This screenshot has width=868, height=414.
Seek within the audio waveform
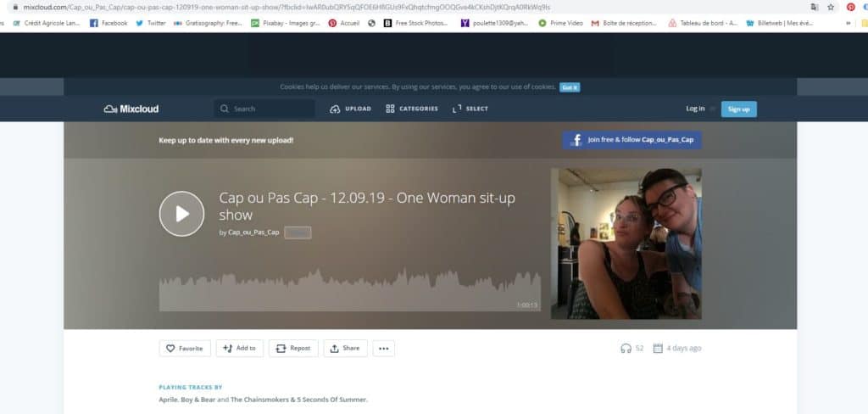[339, 290]
